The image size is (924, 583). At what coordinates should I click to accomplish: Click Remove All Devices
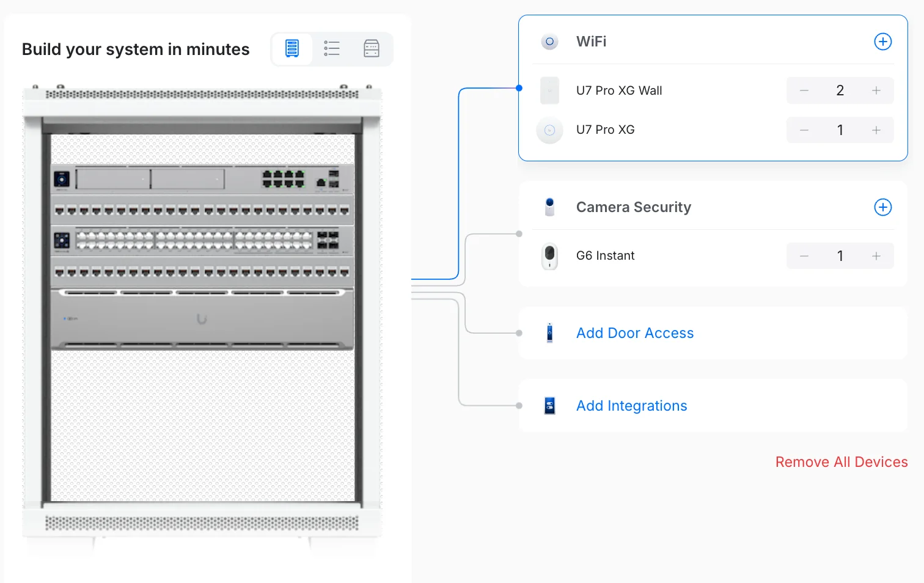[841, 462]
